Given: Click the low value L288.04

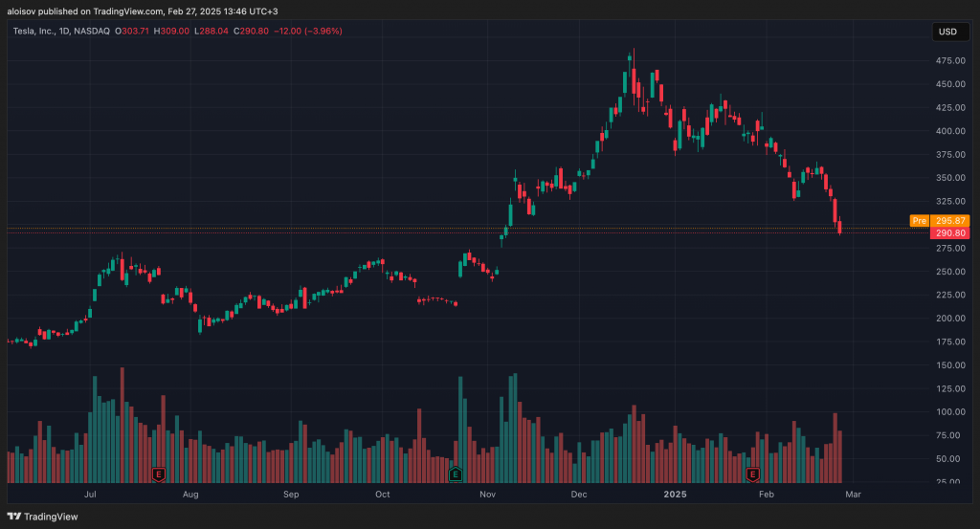Looking at the screenshot, I should [212, 31].
